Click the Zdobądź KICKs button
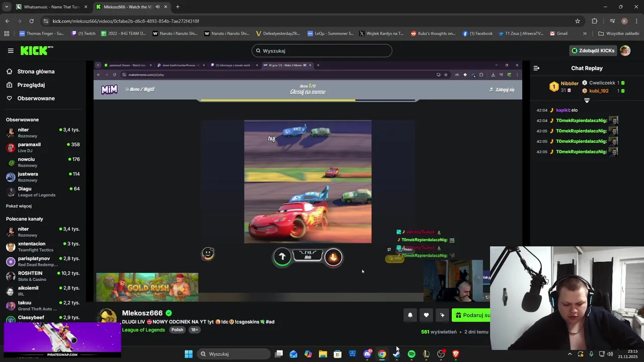The image size is (644, 362). pos(593,50)
